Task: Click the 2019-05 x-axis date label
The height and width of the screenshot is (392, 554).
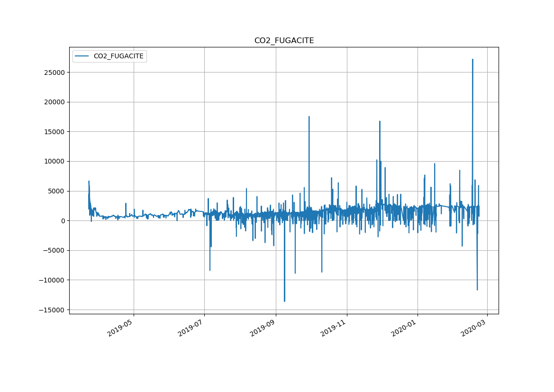Action: pyautogui.click(x=121, y=327)
